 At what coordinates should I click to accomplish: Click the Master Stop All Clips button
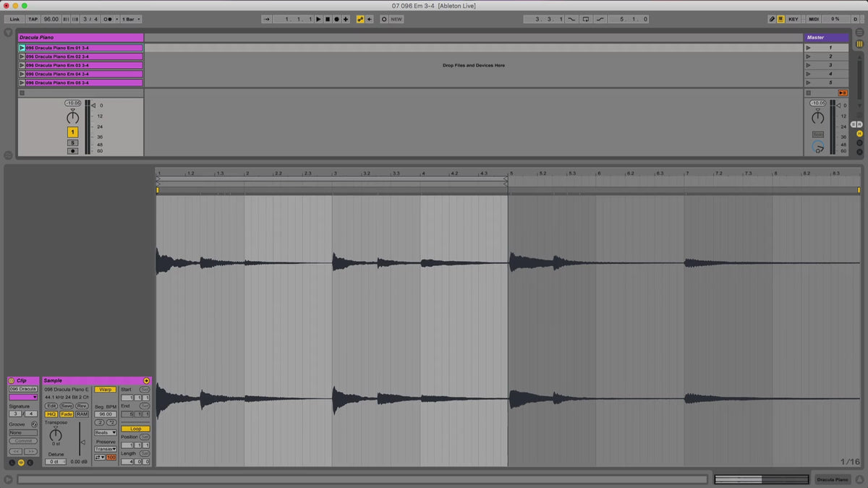843,93
